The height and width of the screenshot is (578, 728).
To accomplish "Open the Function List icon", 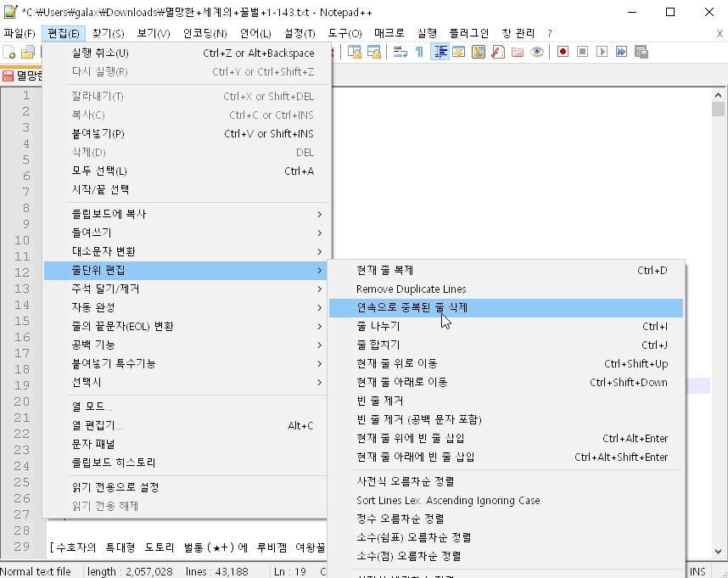I will 498,52.
